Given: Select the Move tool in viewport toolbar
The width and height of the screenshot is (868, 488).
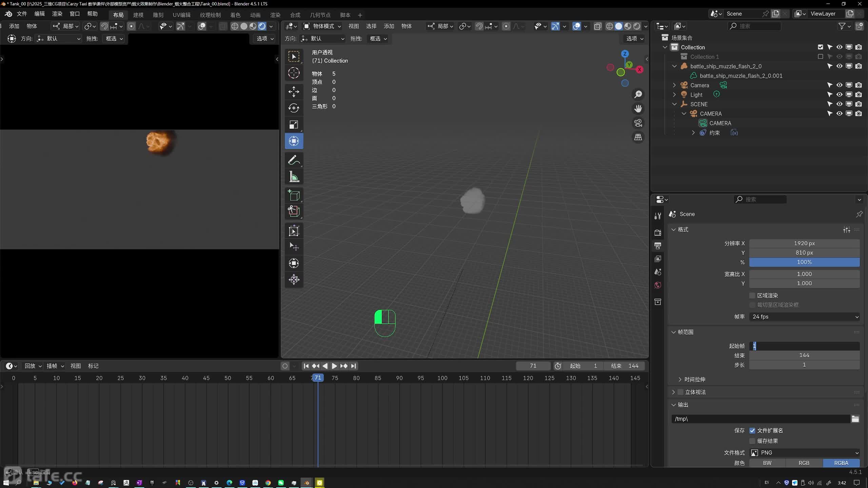Looking at the screenshot, I should coord(294,91).
